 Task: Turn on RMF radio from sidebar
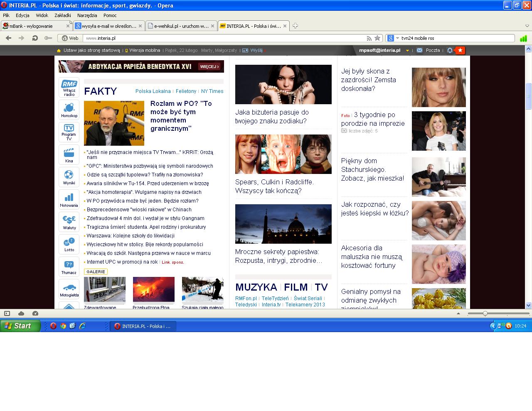(69, 88)
